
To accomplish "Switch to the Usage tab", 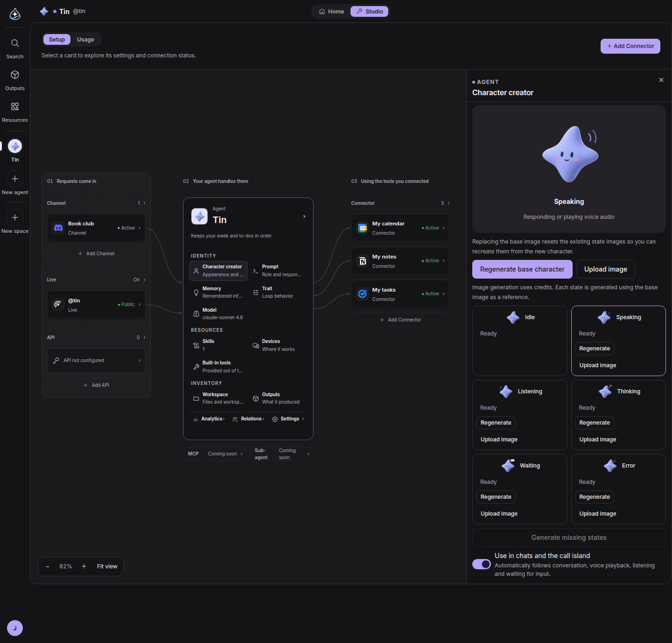I will pos(85,40).
